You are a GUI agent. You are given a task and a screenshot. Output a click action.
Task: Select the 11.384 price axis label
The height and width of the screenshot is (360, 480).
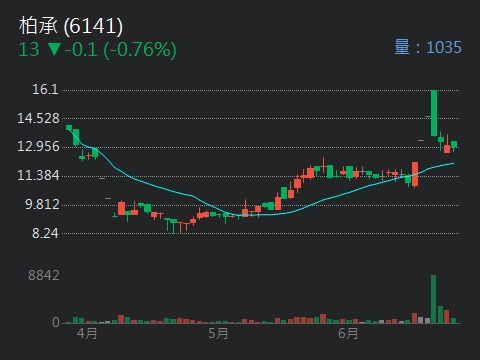pyautogui.click(x=38, y=175)
